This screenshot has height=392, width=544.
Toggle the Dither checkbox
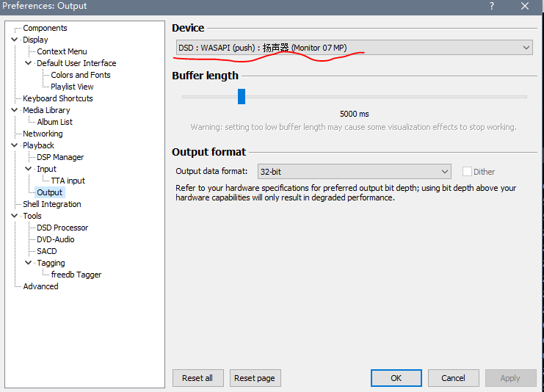click(x=467, y=172)
